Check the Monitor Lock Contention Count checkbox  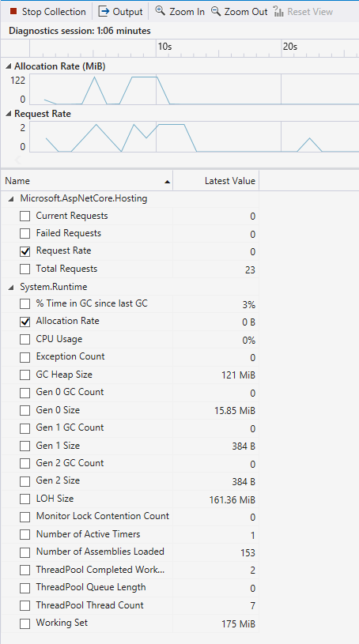coord(25,517)
